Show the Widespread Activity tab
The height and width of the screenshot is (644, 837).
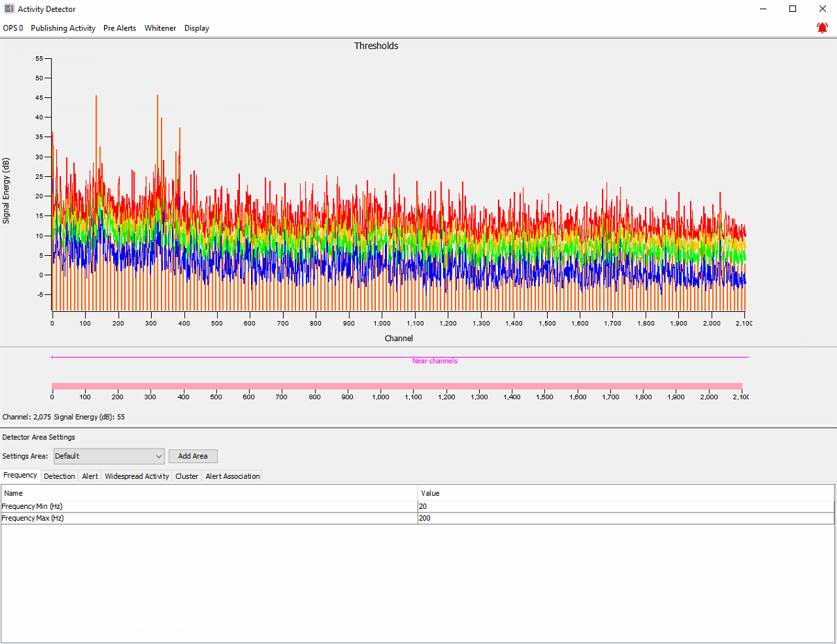[137, 476]
